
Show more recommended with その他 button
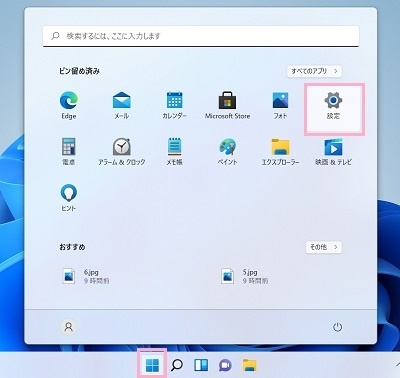[324, 247]
